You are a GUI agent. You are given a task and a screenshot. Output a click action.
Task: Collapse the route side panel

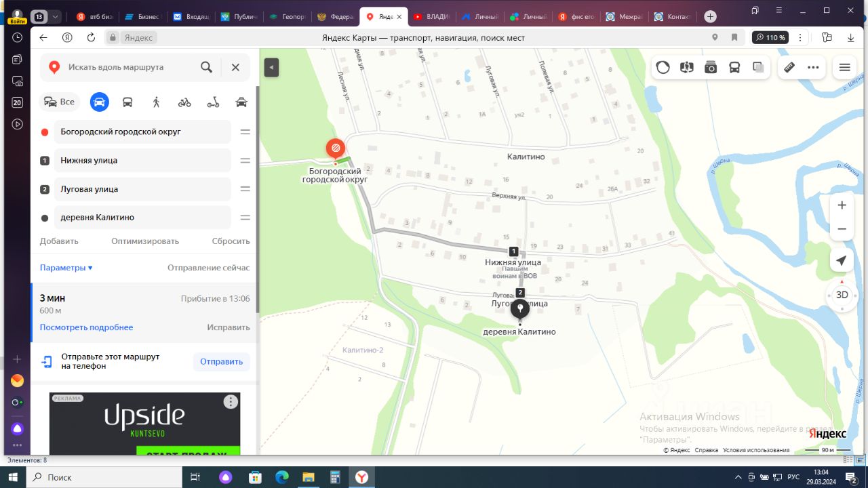coord(271,67)
